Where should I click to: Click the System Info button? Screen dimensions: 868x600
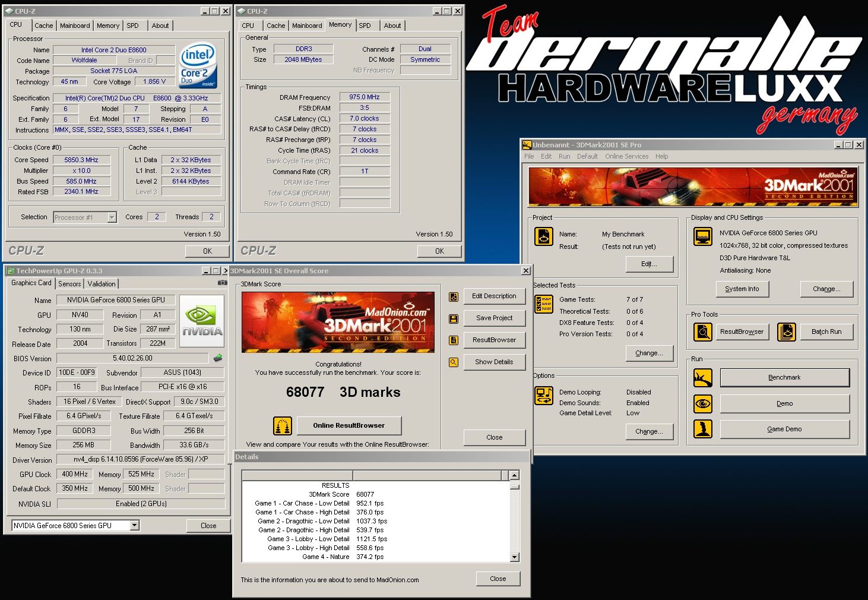(x=742, y=289)
